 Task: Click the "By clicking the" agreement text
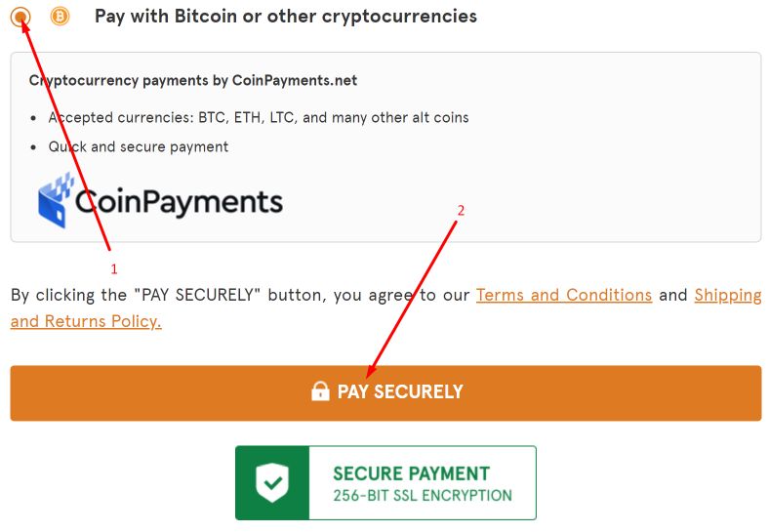[70, 295]
